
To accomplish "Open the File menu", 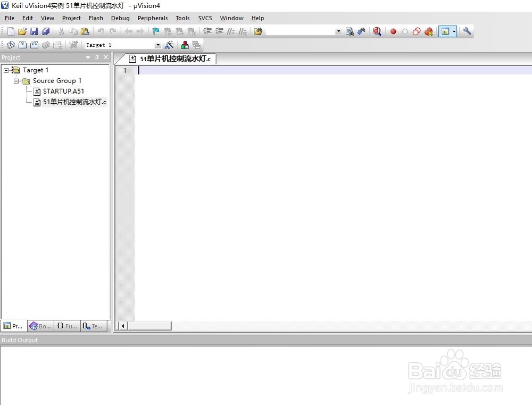I will (x=10, y=18).
